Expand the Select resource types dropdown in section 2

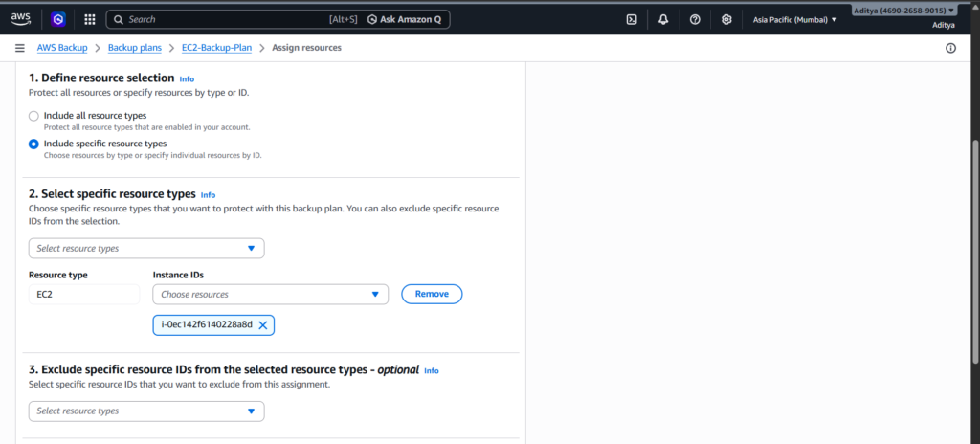(145, 249)
